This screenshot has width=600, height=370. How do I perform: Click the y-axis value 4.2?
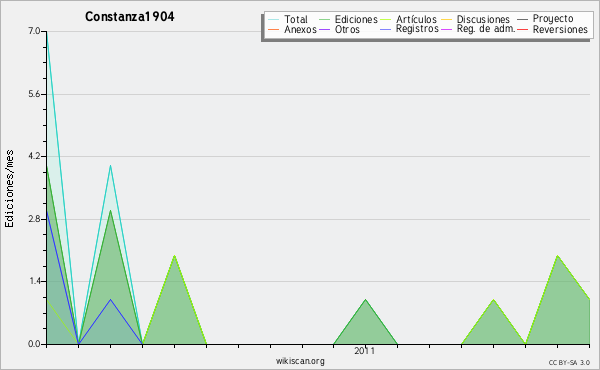pos(34,156)
